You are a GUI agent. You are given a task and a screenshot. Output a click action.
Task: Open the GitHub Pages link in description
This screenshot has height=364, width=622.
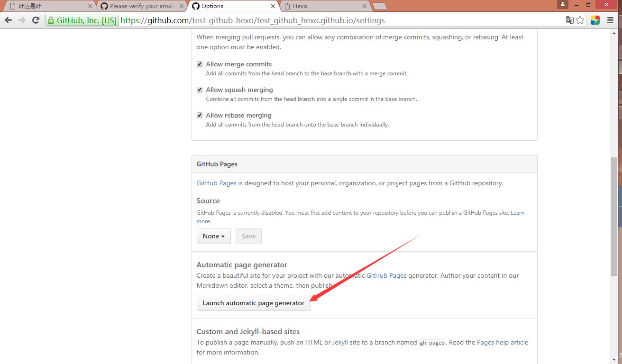(217, 183)
